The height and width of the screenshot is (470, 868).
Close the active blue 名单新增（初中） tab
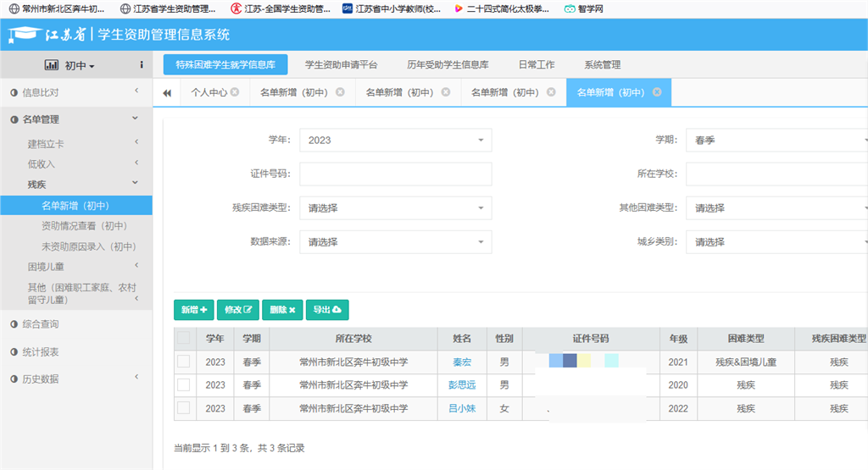coord(657,91)
